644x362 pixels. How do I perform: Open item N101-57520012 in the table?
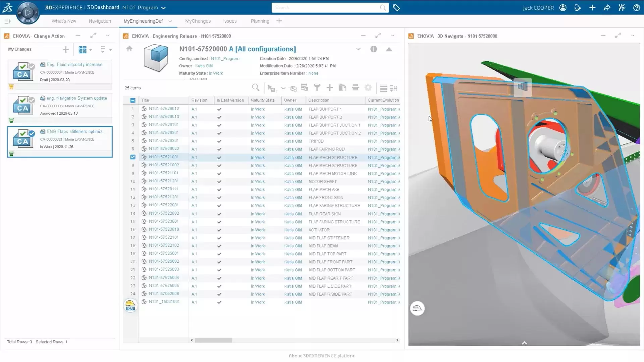pyautogui.click(x=164, y=109)
